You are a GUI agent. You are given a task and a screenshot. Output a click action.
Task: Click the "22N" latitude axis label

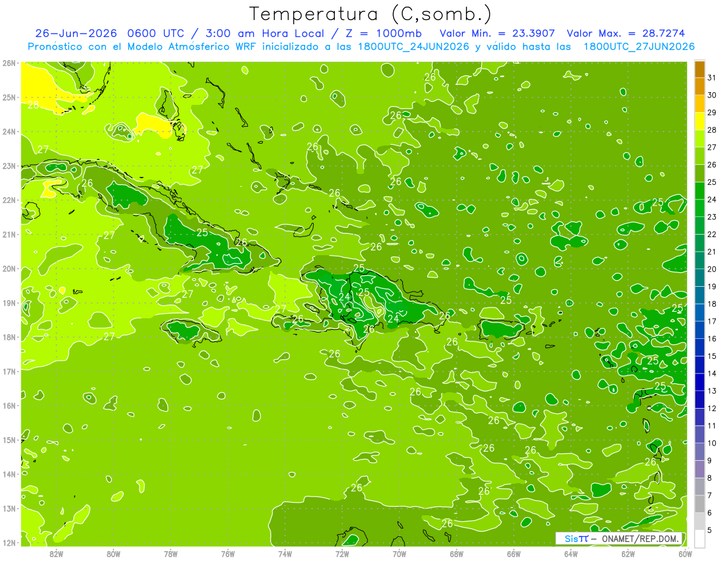pyautogui.click(x=8, y=200)
